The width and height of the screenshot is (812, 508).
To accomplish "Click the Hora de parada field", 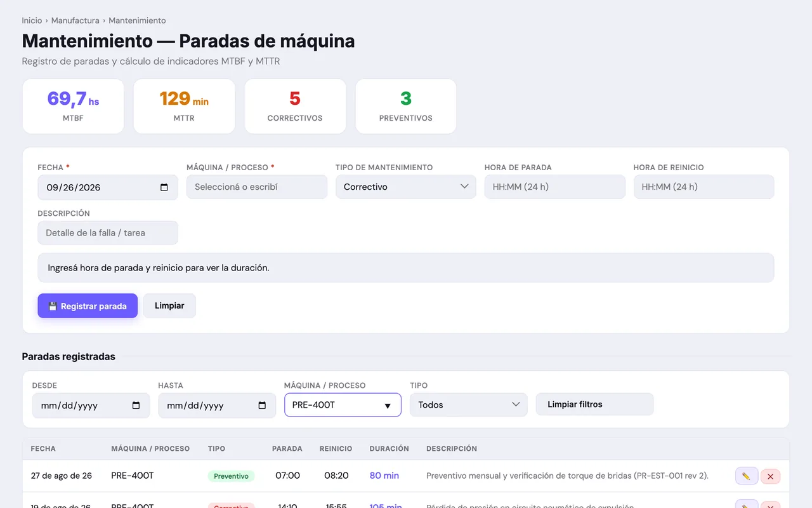I will coord(555,187).
